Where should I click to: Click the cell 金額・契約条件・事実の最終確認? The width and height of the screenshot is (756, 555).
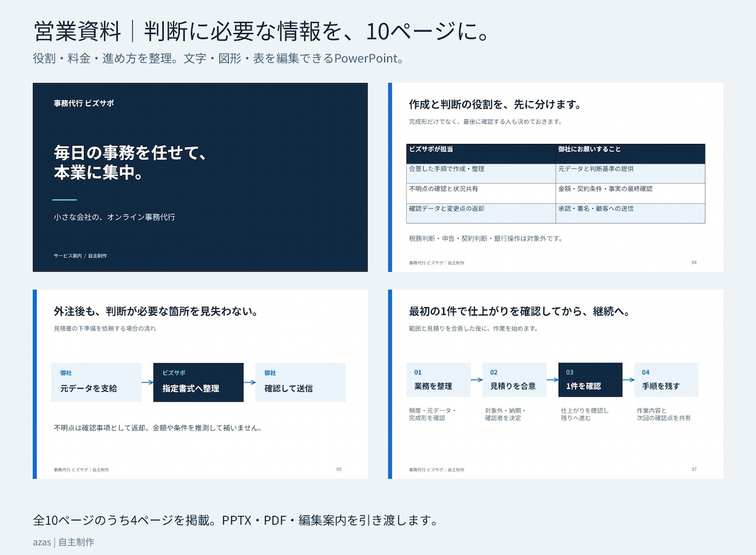630,193
